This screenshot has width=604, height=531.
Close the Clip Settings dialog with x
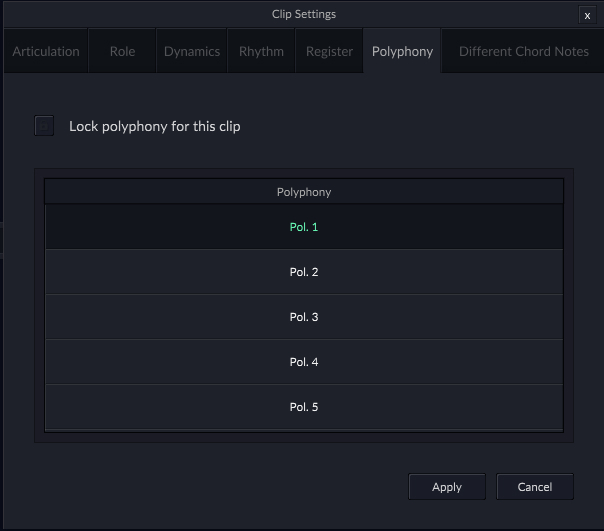587,15
